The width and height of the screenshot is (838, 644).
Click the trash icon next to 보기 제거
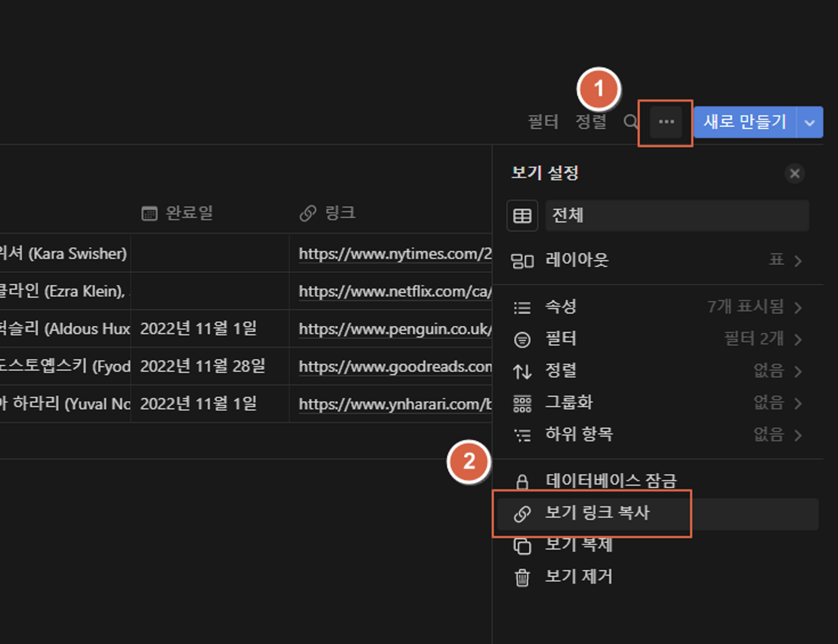pos(522,576)
